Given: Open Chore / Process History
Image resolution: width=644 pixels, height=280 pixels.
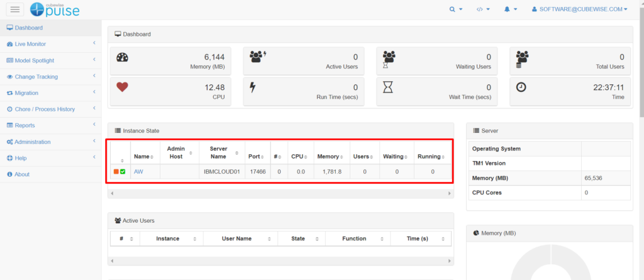Looking at the screenshot, I should tap(45, 109).
